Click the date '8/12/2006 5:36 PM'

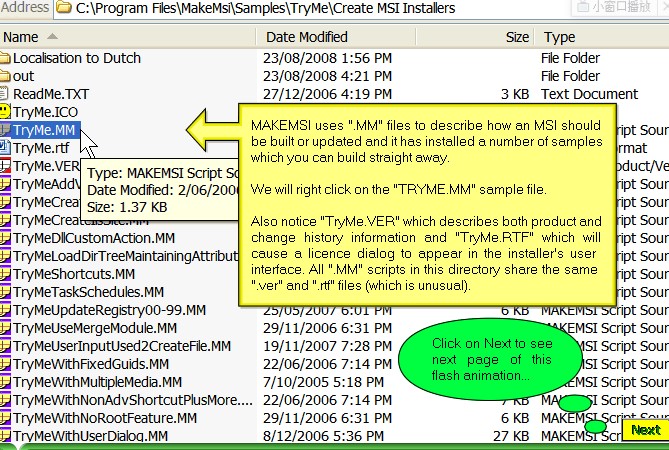(x=323, y=435)
